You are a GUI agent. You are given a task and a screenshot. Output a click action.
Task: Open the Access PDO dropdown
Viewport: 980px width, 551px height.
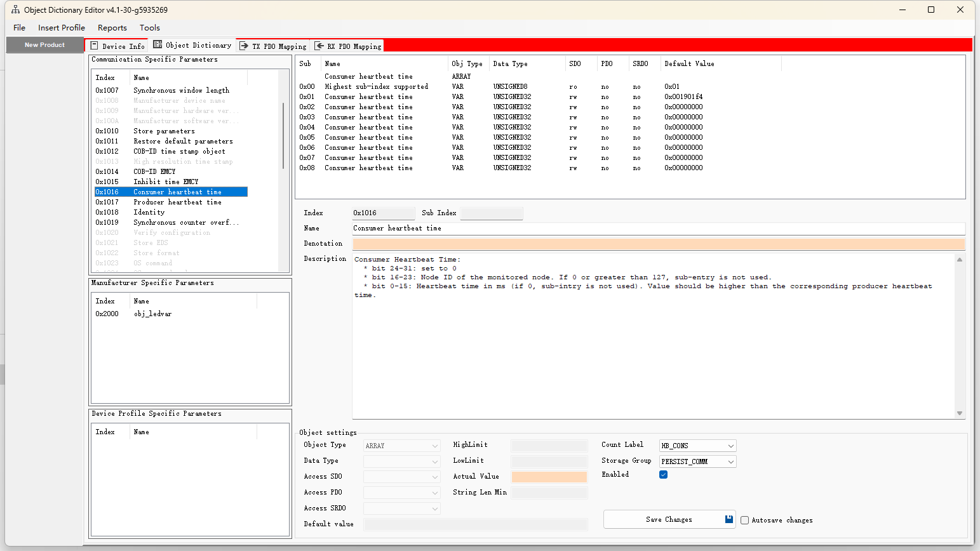click(402, 493)
